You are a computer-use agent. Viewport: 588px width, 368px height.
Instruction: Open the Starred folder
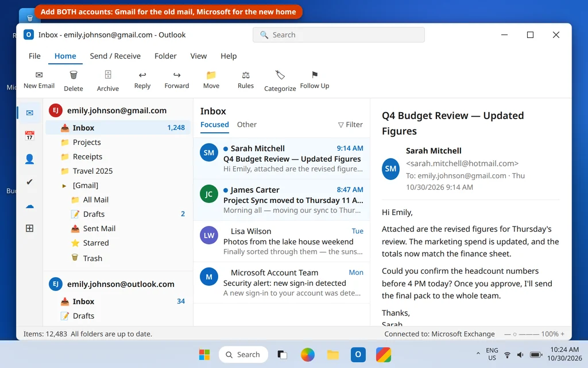[118, 243]
